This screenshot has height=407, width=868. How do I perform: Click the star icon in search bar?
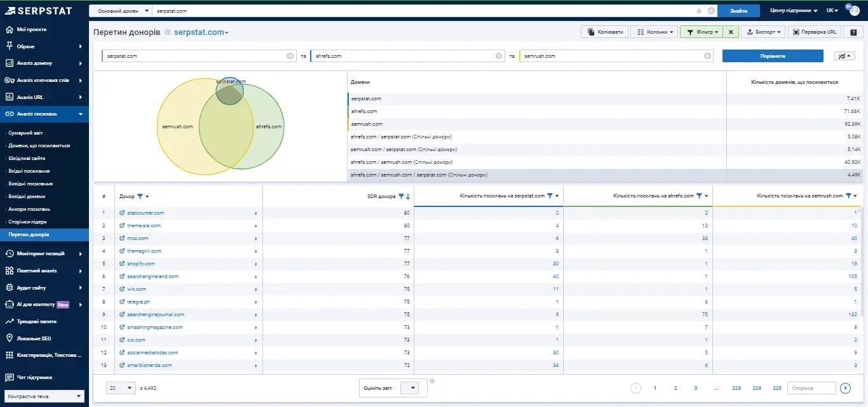coord(699,11)
